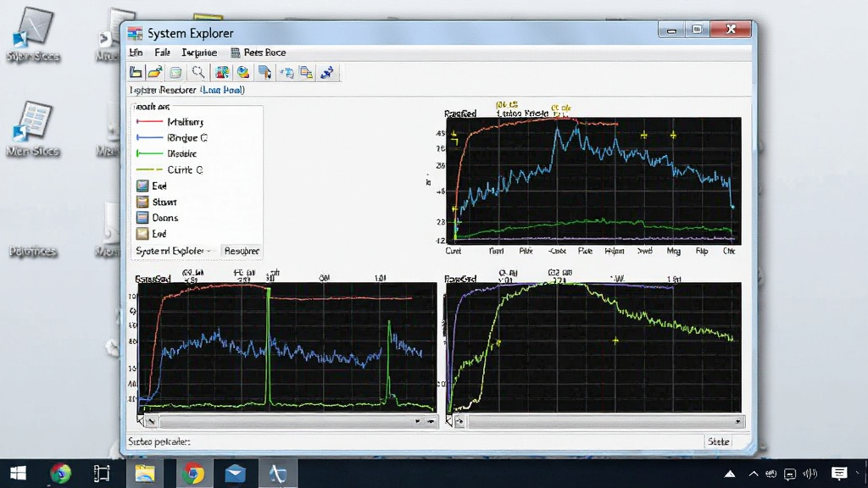Click the right arrow of bottom-right chart scrollbar
Screen dimensions: 868x488
[738, 422]
